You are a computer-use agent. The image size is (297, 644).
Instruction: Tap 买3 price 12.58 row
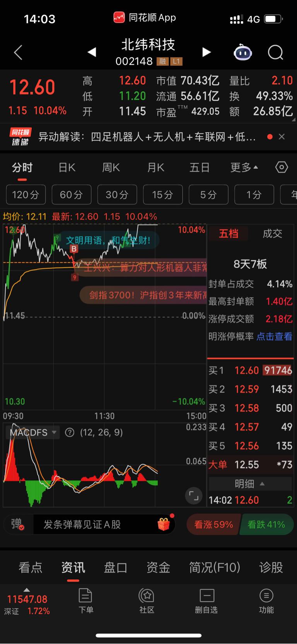pos(250,408)
